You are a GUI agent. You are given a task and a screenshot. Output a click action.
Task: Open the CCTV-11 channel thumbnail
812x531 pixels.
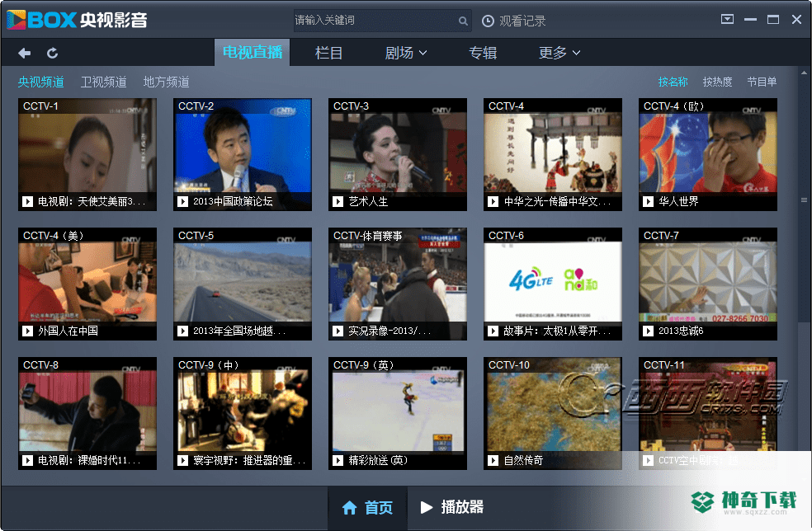708,413
